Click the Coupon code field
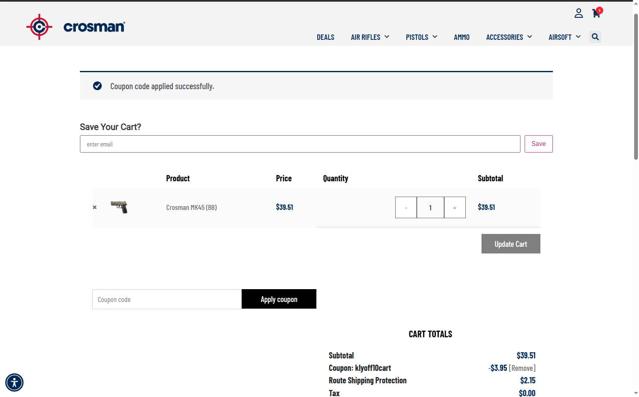This screenshot has height=397, width=639. click(x=167, y=299)
